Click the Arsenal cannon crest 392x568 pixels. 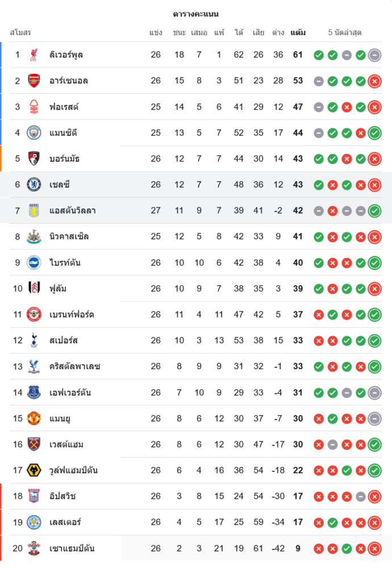34,81
